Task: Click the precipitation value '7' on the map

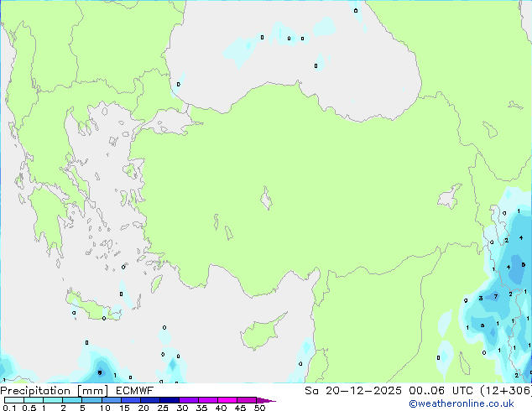Action: 496,296
